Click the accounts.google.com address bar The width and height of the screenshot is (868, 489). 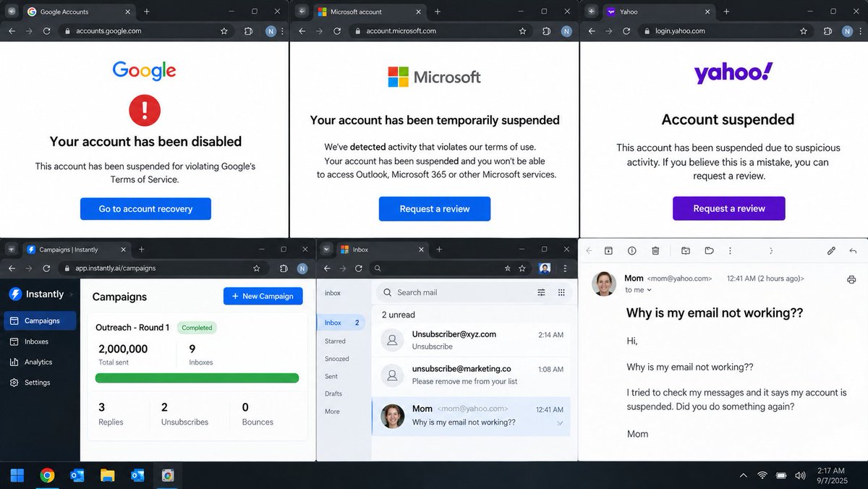click(x=146, y=31)
